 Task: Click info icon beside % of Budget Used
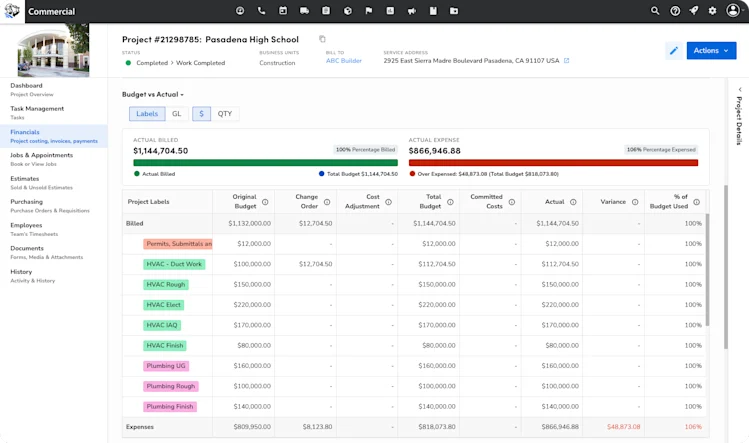pos(696,202)
